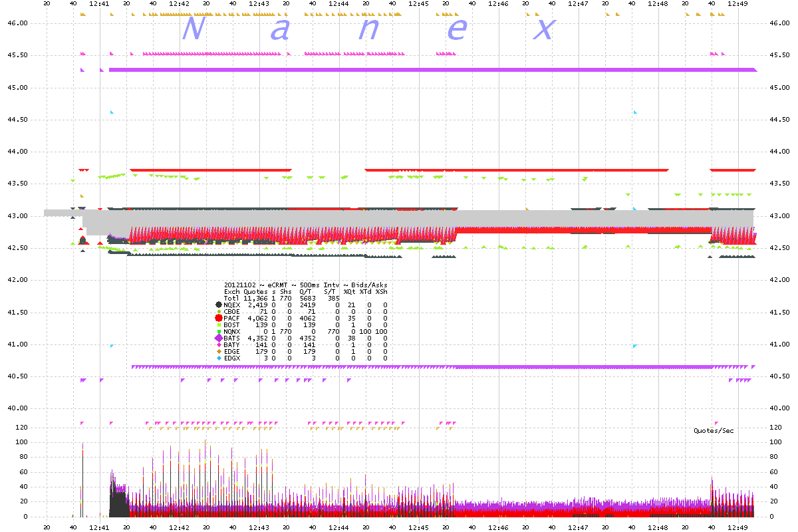Click the '%Sh' column header
This screenshot has width=798, height=532.
pyautogui.click(x=382, y=292)
